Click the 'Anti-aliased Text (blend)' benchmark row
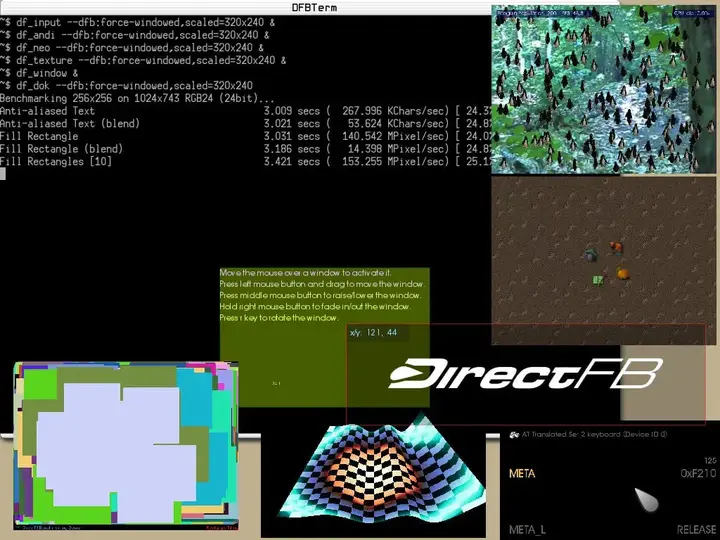Screen dimensions: 720x540 [246, 124]
